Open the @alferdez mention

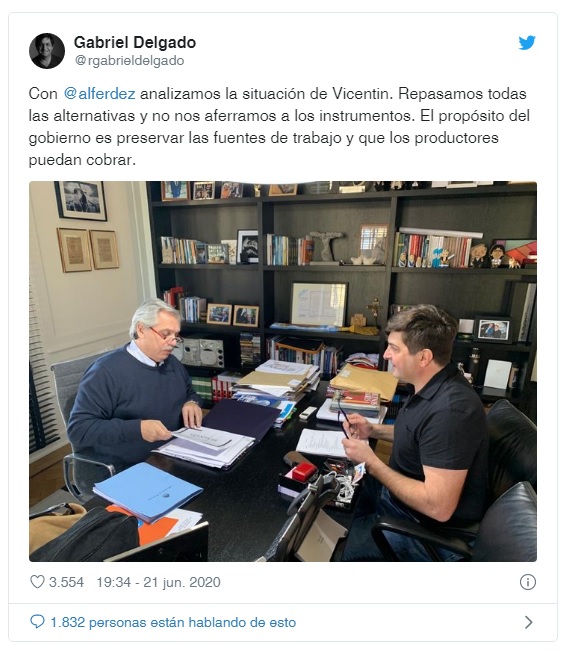tap(100, 94)
